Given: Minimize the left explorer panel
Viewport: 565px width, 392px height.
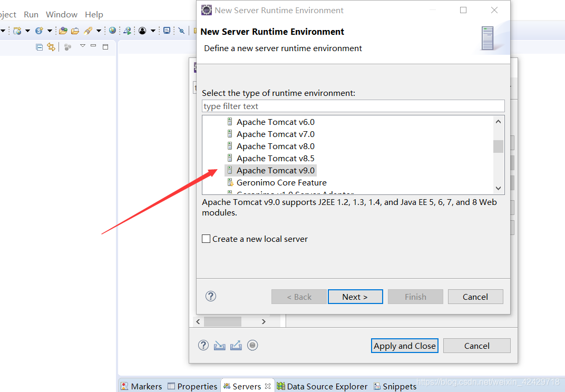Looking at the screenshot, I should coord(93,46).
